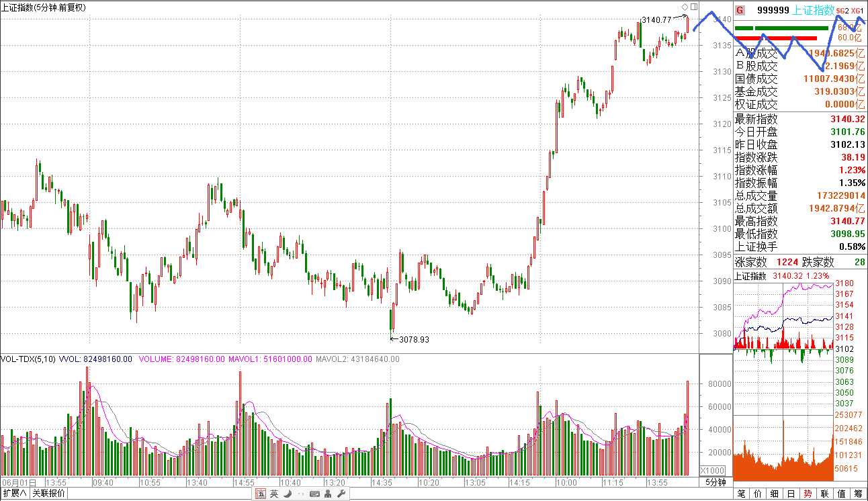Open the IME soft keyboard icon
The height and width of the screenshot is (501, 868).
314,494
